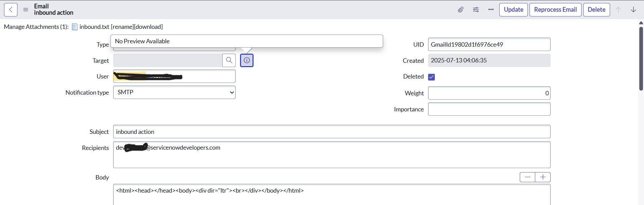Screen dimensions: 644x205
Task: Click the Delete button
Action: tap(596, 10)
